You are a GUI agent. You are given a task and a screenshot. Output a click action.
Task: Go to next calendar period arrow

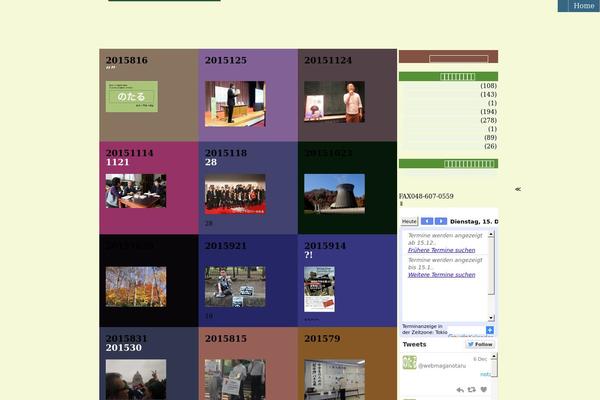click(x=441, y=221)
